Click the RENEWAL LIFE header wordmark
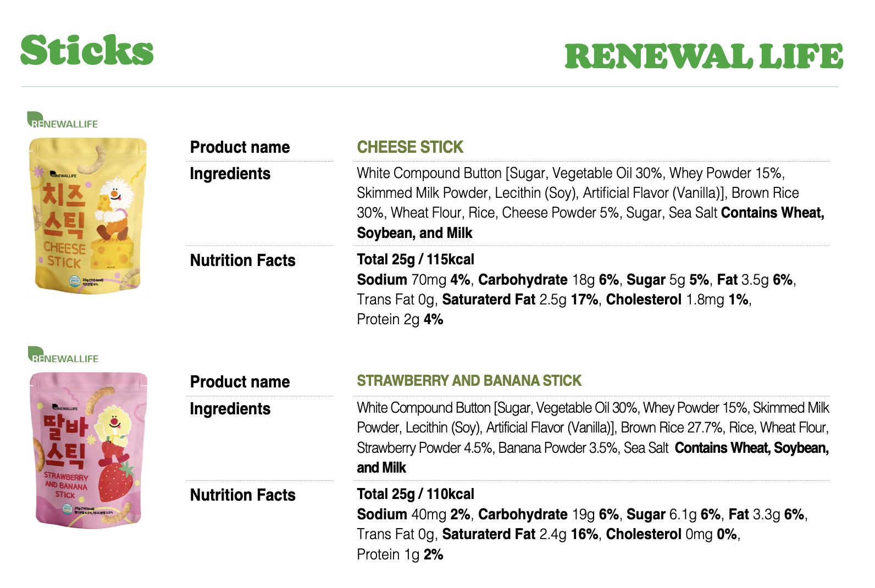This screenshot has height=588, width=875. point(704,57)
